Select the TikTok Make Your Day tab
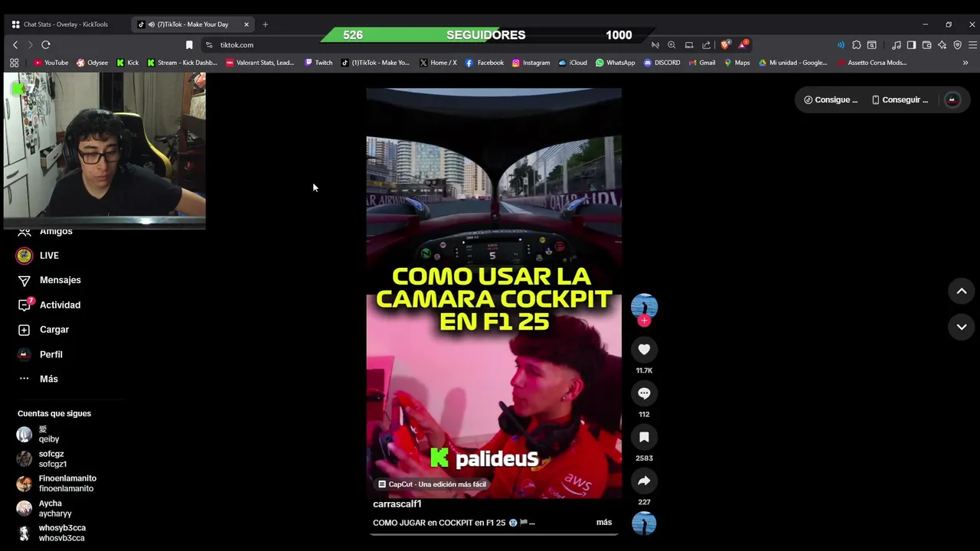The image size is (980, 551). pyautogui.click(x=193, y=24)
